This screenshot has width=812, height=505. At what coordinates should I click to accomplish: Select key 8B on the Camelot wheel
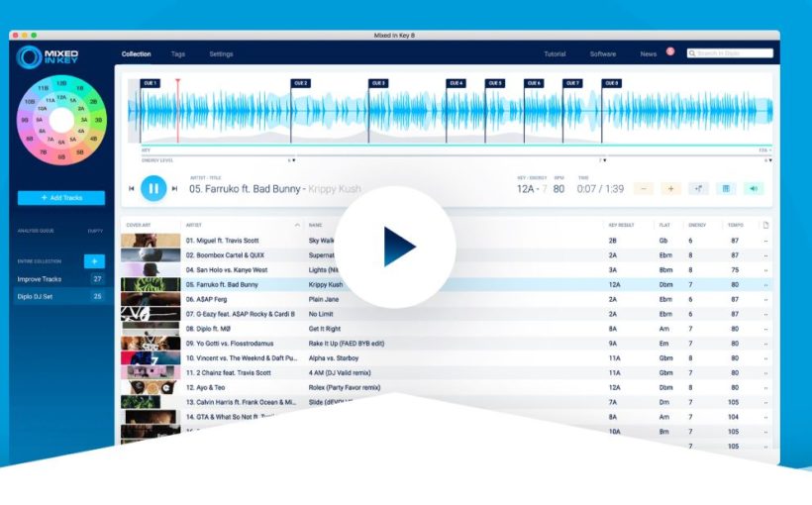[x=30, y=139]
